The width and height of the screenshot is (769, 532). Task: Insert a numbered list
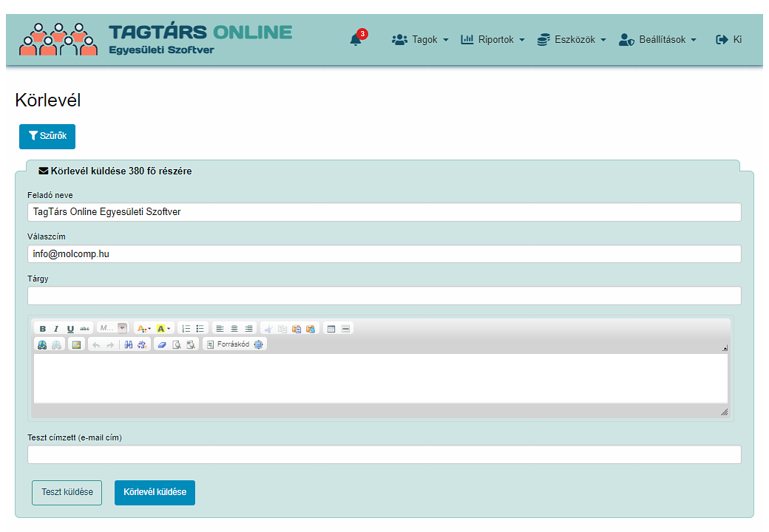(x=186, y=329)
